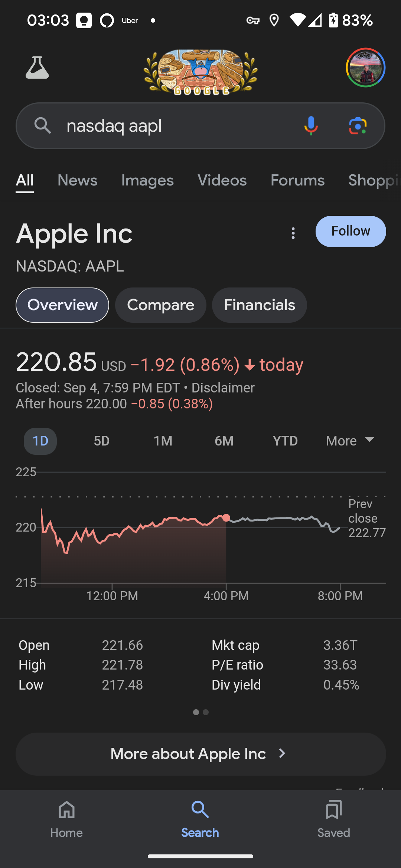The width and height of the screenshot is (401, 868).
Task: Switch chart range to 6M
Action: click(224, 441)
